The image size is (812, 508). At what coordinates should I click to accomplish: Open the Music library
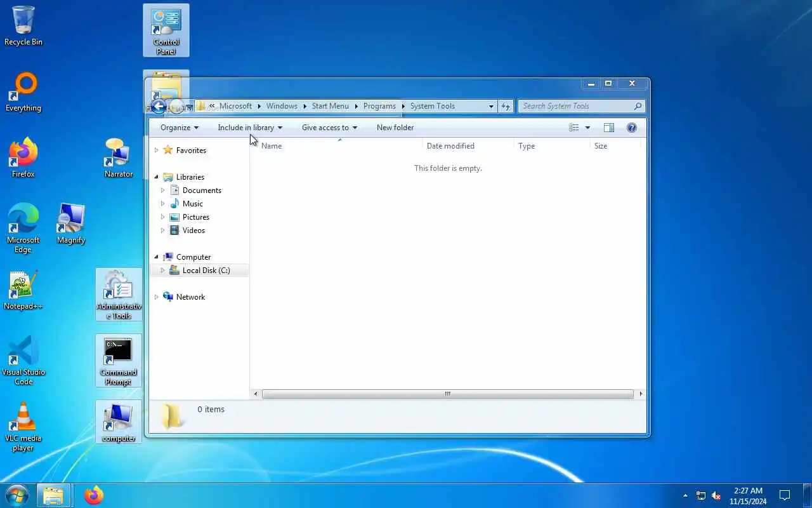point(193,204)
